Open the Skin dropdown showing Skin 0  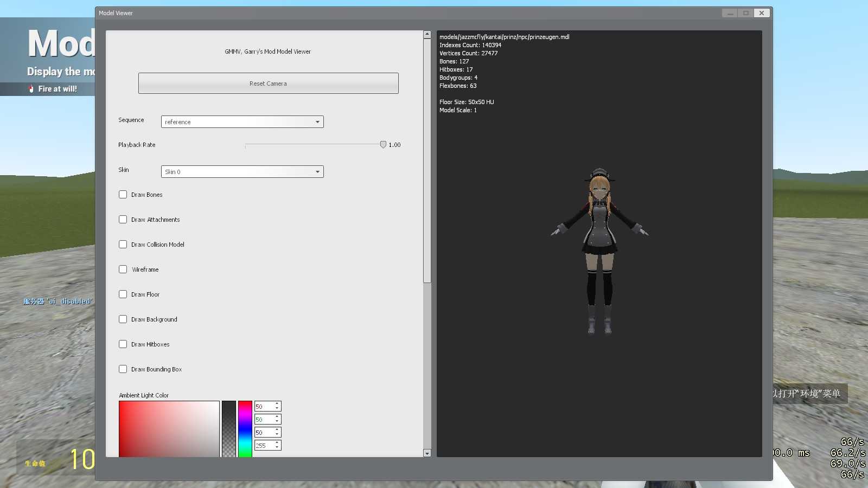coord(242,172)
